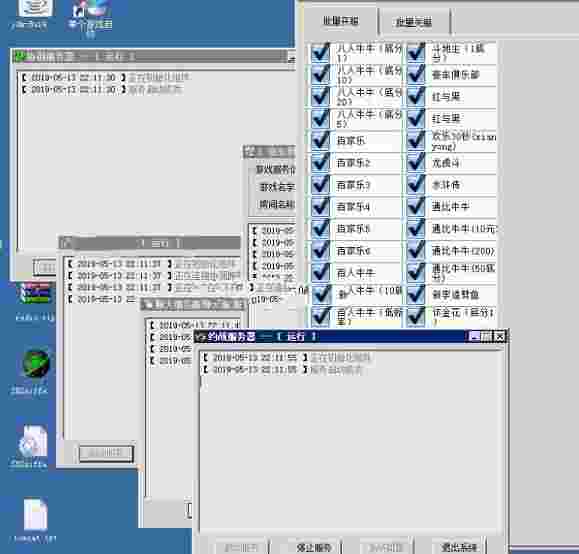Click the app icon in 约战服务器 title bar
Image resolution: width=579 pixels, height=554 pixels.
(x=201, y=337)
